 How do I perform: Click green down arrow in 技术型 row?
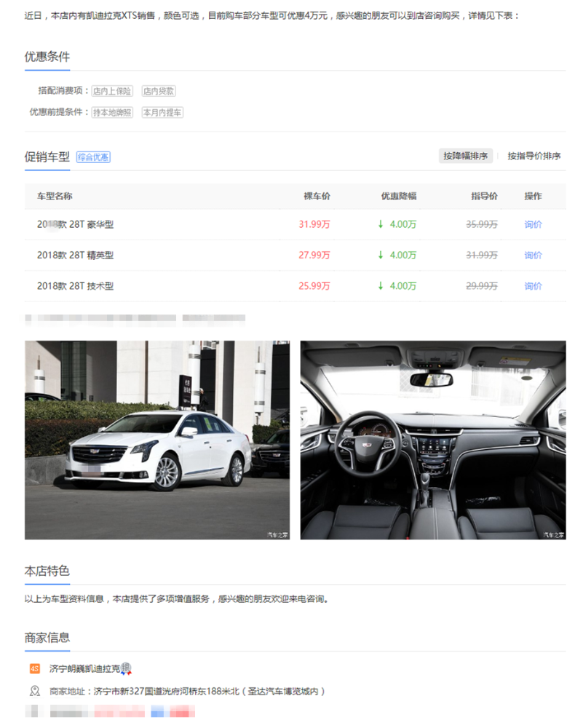381,286
